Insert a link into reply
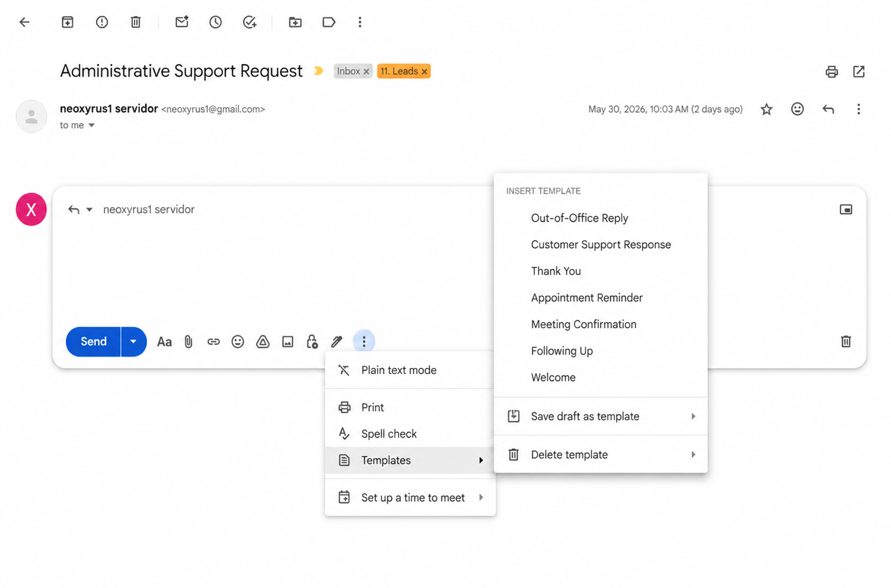The height and width of the screenshot is (588, 891). pyautogui.click(x=214, y=342)
